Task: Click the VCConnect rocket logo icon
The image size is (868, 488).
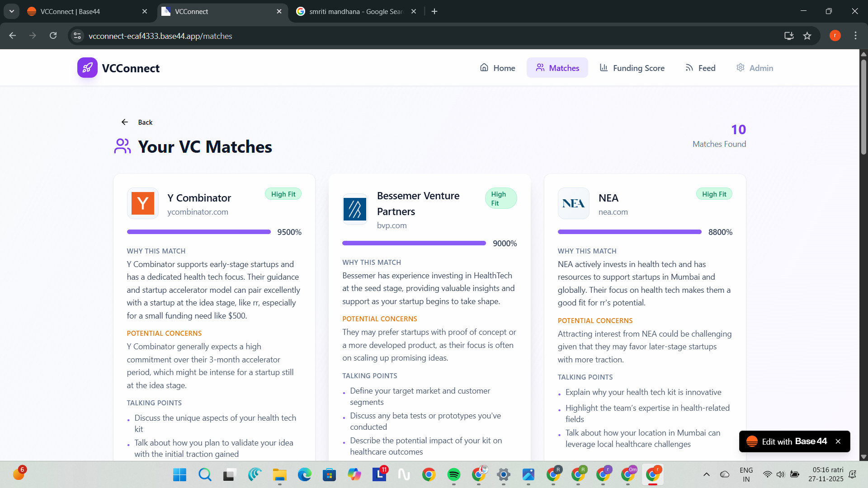Action: (x=87, y=68)
